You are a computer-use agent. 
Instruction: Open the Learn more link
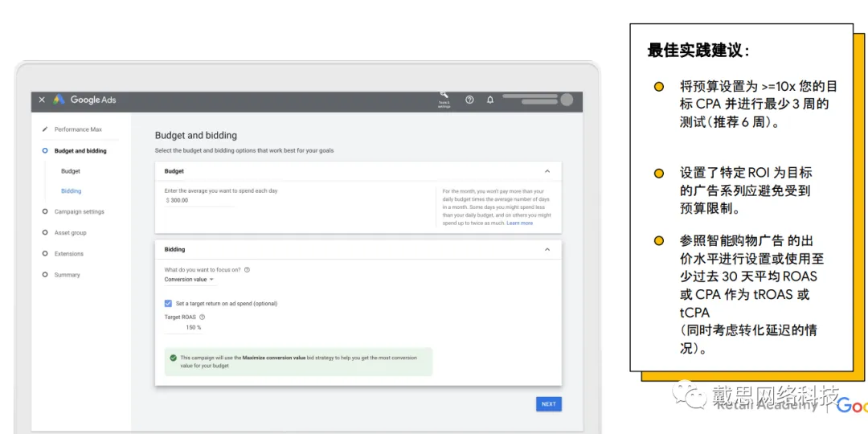520,223
